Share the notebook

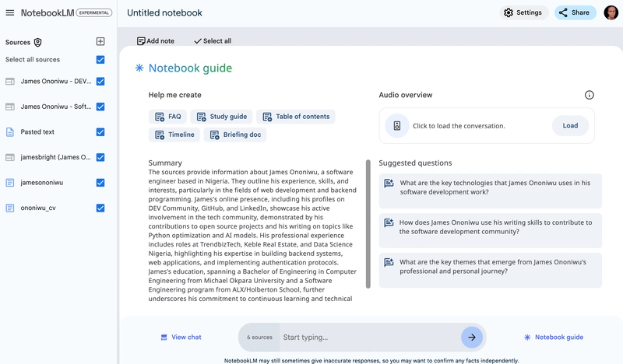coord(575,12)
